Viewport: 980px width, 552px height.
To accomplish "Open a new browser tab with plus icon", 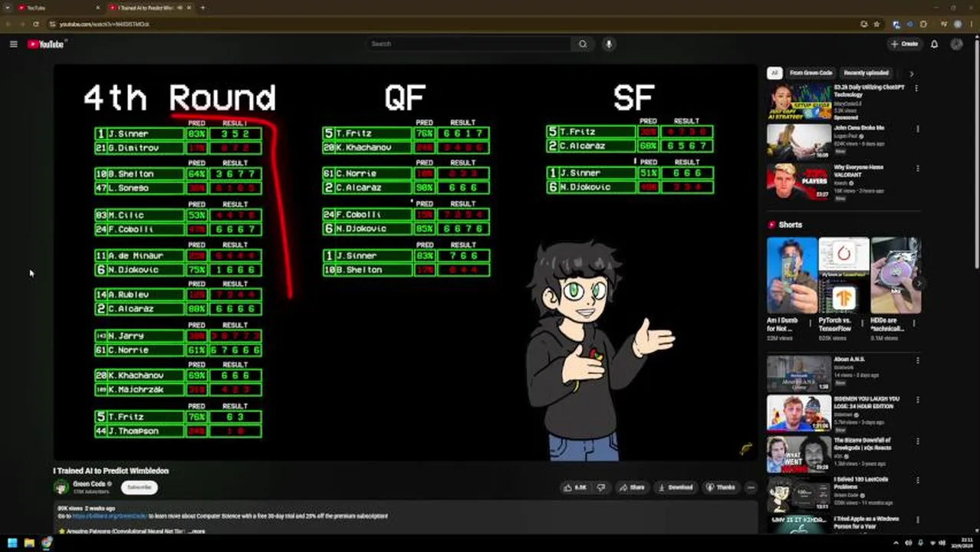I will [202, 8].
